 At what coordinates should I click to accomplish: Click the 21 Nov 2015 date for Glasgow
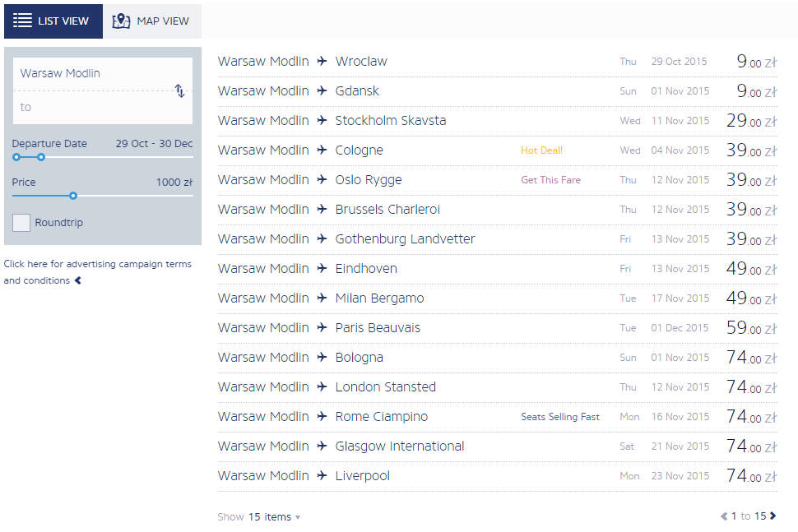pyautogui.click(x=680, y=446)
